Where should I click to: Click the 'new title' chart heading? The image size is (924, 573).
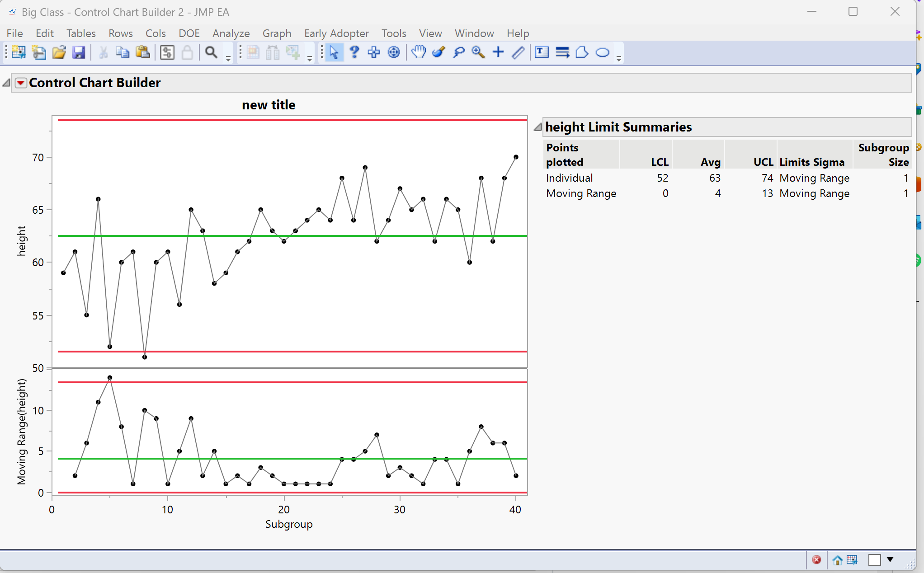(x=268, y=105)
